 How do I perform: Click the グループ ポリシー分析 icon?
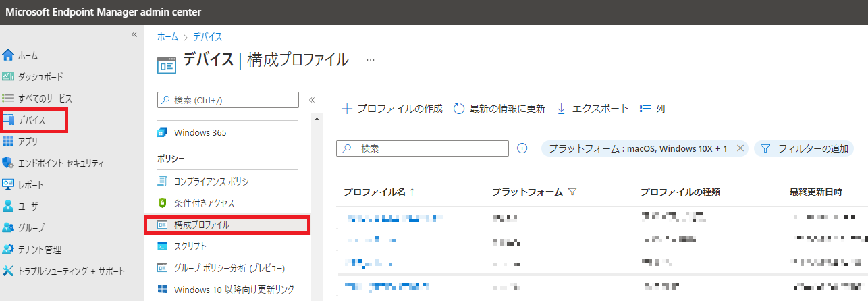click(162, 268)
